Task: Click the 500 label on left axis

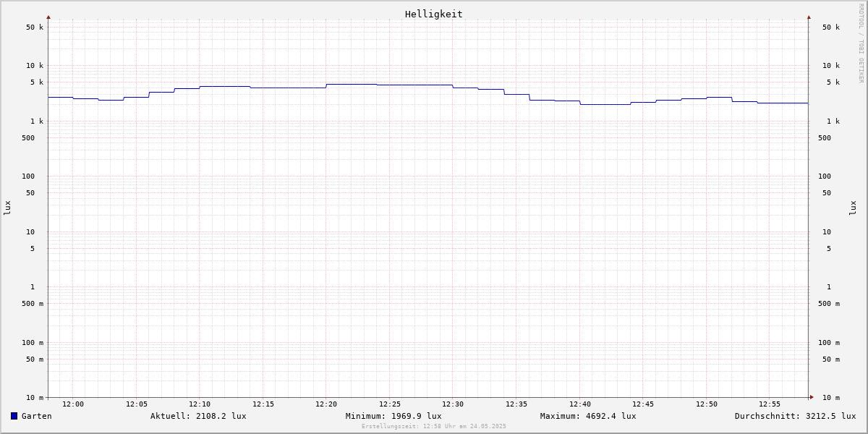Action: point(28,138)
